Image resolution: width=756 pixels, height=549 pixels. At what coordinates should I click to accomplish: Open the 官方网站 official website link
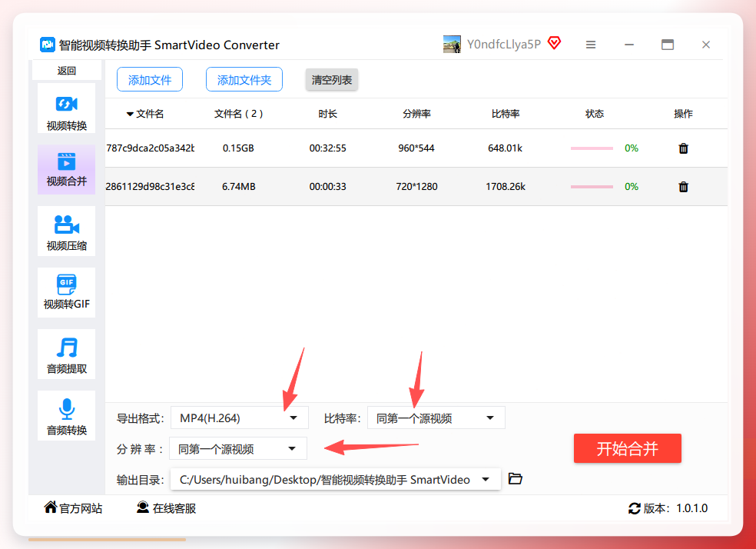tap(73, 508)
